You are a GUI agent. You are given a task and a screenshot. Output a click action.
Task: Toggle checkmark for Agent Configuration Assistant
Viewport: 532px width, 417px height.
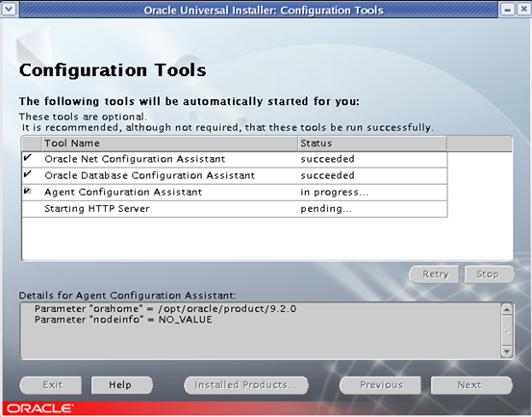[x=28, y=192]
